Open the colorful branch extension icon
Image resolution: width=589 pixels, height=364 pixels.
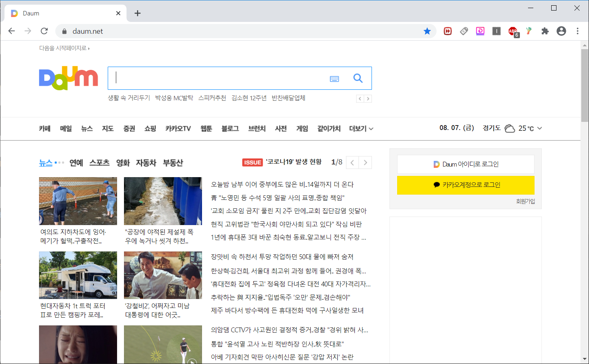[x=529, y=31]
